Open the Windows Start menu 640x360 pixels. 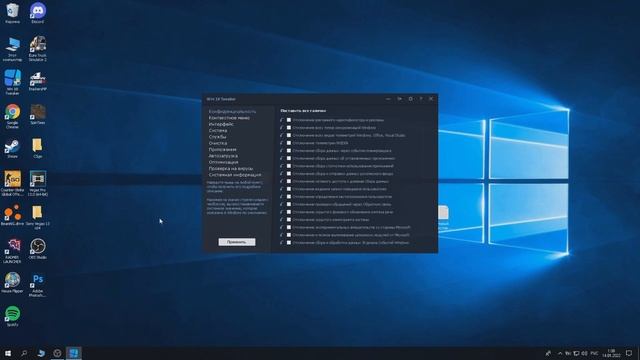click(x=7, y=353)
